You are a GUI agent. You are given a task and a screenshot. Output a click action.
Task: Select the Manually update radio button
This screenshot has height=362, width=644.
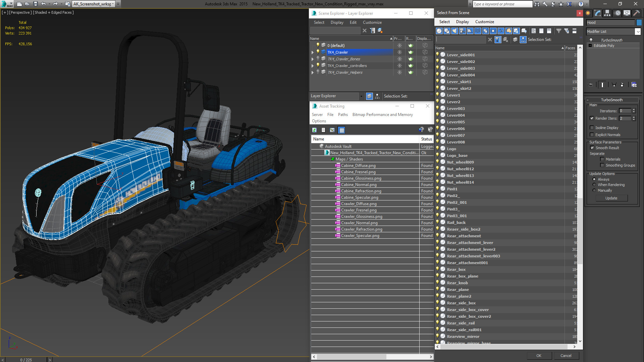(x=594, y=190)
